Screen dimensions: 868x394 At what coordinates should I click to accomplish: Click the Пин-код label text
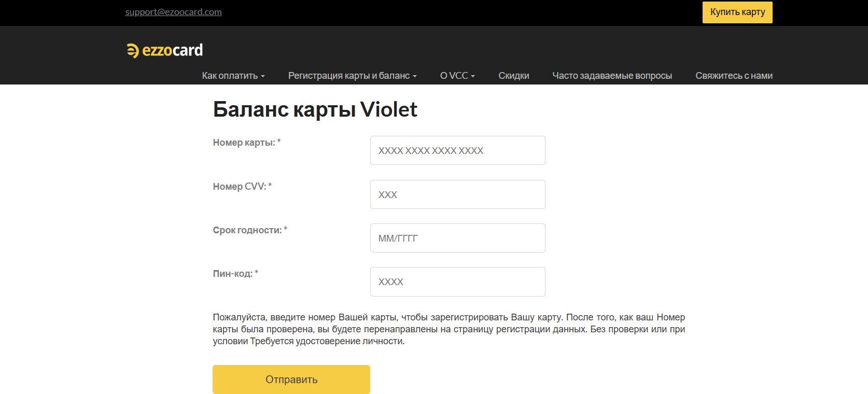click(232, 274)
